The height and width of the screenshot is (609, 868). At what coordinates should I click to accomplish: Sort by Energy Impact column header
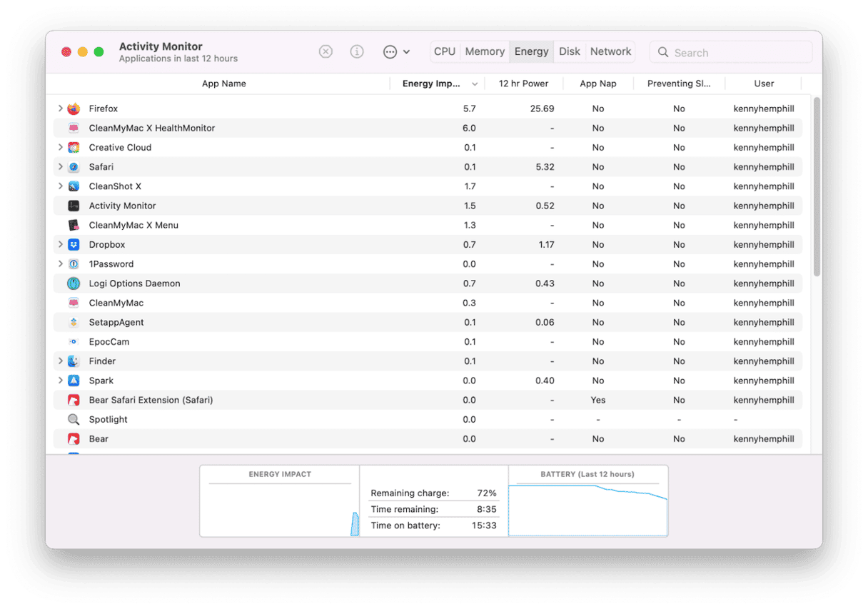437,84
